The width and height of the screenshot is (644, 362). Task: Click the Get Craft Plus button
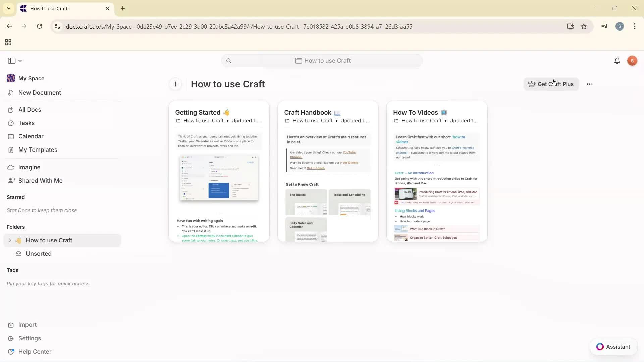click(551, 84)
